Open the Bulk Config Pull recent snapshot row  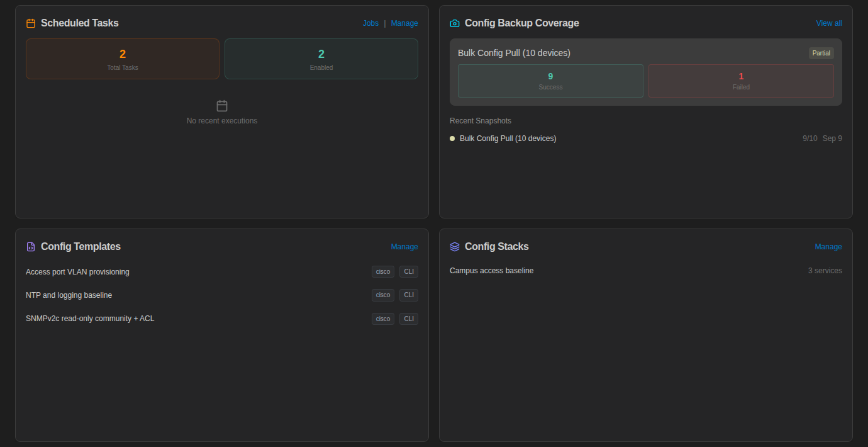[646, 139]
